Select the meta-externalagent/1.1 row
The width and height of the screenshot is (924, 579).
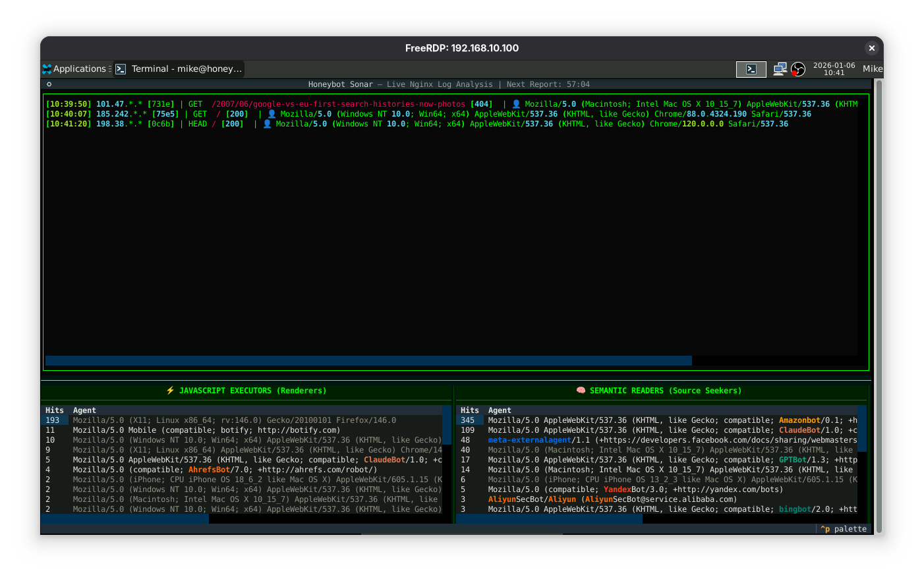pyautogui.click(x=657, y=440)
